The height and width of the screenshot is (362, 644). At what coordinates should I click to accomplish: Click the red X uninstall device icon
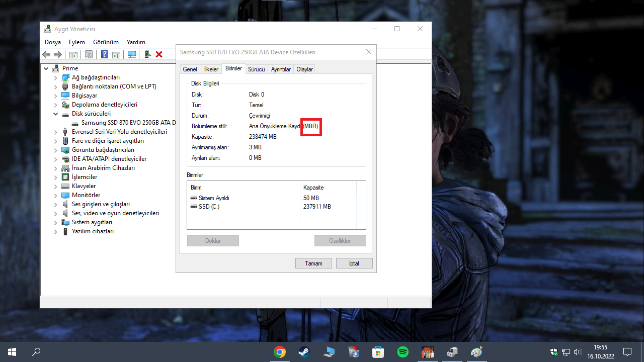pos(159,54)
